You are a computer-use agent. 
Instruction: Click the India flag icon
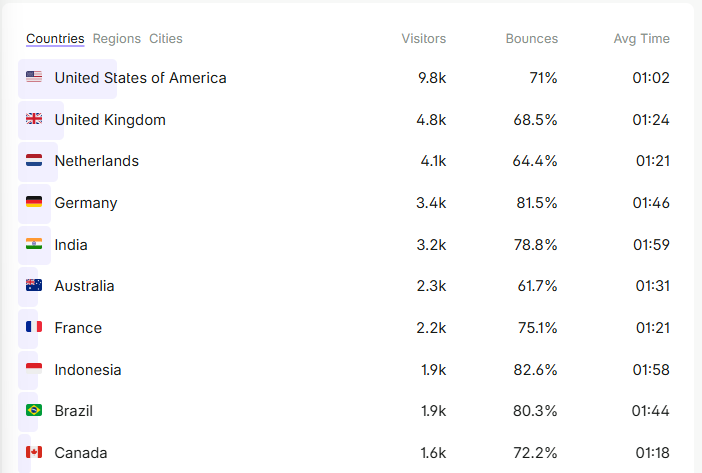coord(34,244)
